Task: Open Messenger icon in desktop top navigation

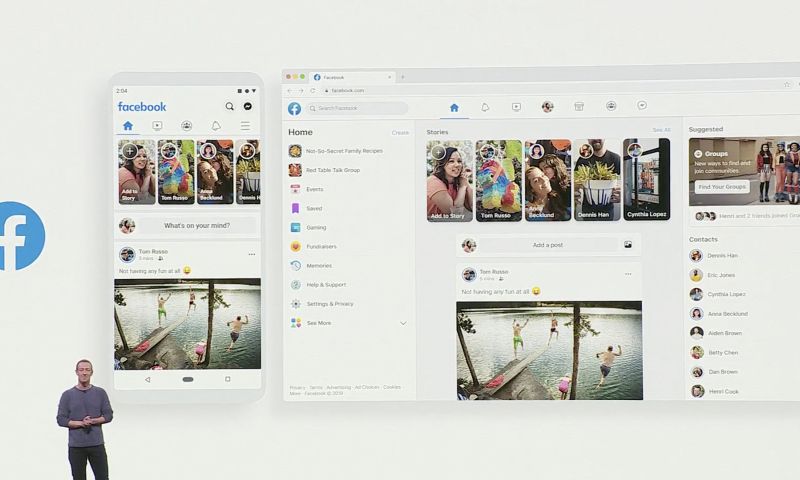Action: (x=642, y=105)
